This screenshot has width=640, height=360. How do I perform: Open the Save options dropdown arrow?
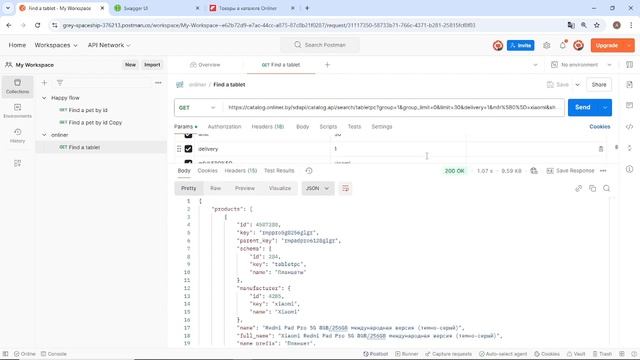tap(578, 84)
